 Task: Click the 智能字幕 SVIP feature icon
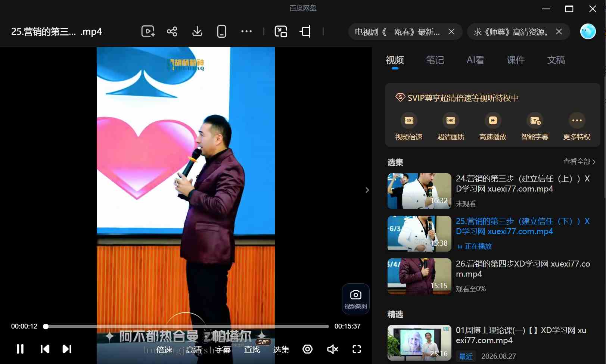tap(535, 120)
